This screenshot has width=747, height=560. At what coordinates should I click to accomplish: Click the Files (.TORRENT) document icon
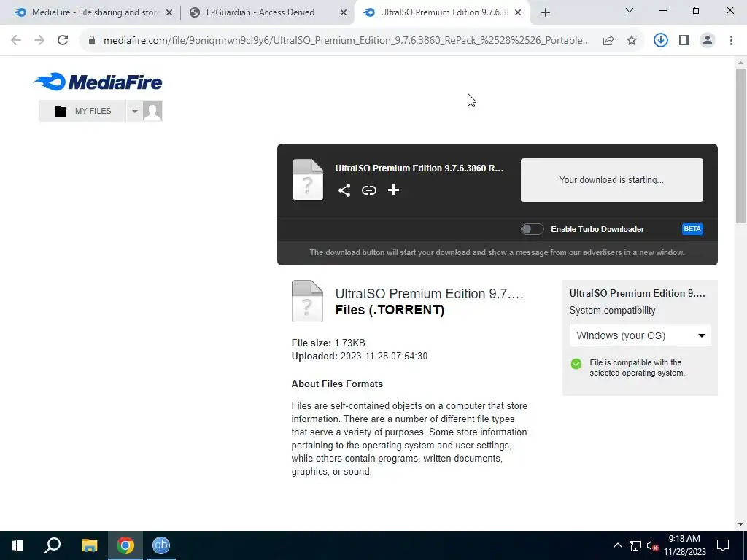click(x=307, y=301)
